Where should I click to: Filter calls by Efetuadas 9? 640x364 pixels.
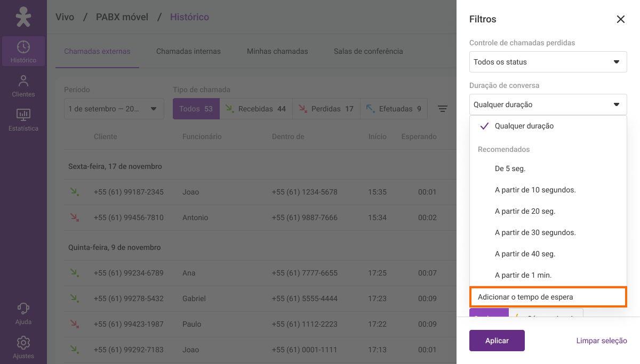[x=394, y=109]
